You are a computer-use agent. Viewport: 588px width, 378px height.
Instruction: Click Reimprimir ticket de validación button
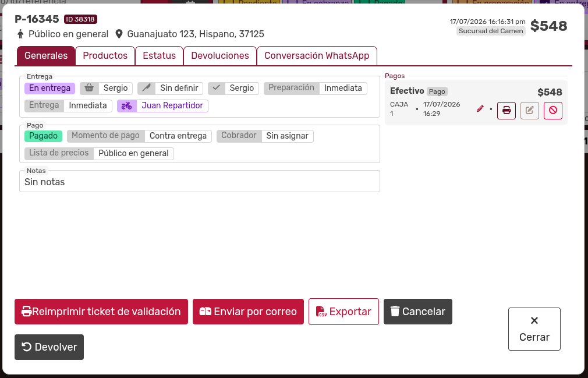click(x=101, y=312)
